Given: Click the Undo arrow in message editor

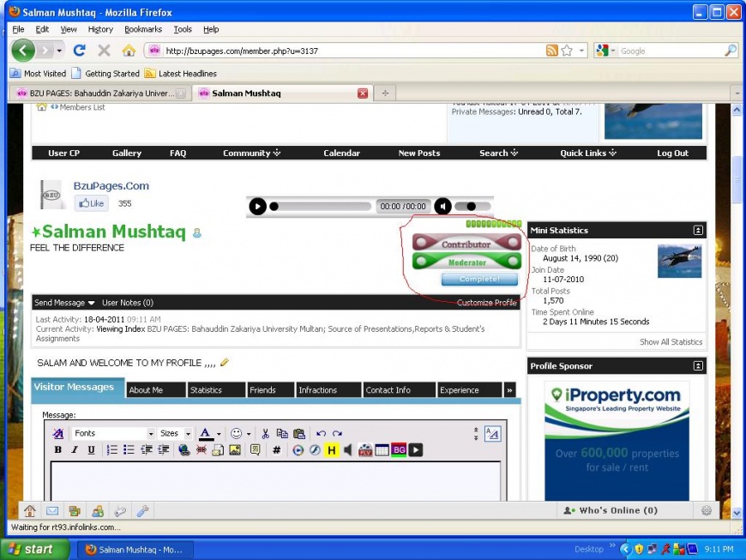Looking at the screenshot, I should tap(321, 434).
